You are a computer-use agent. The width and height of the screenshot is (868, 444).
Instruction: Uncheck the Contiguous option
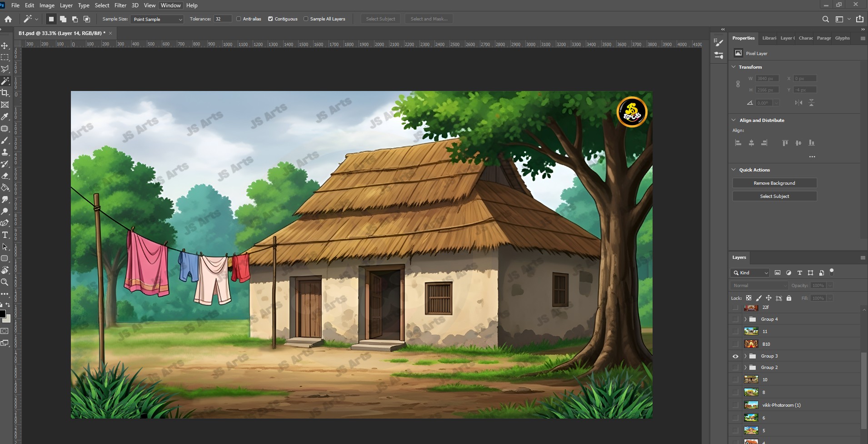pos(270,19)
